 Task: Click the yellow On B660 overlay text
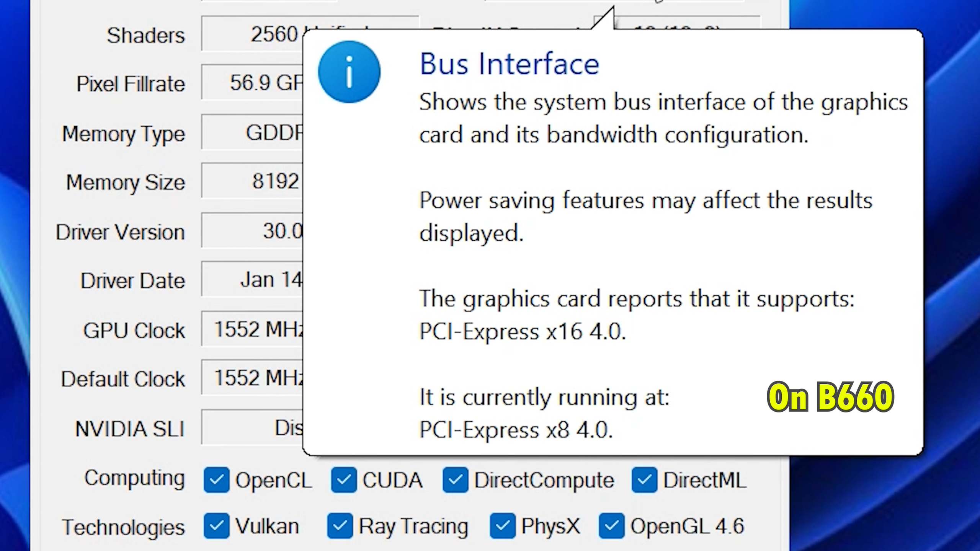(830, 397)
